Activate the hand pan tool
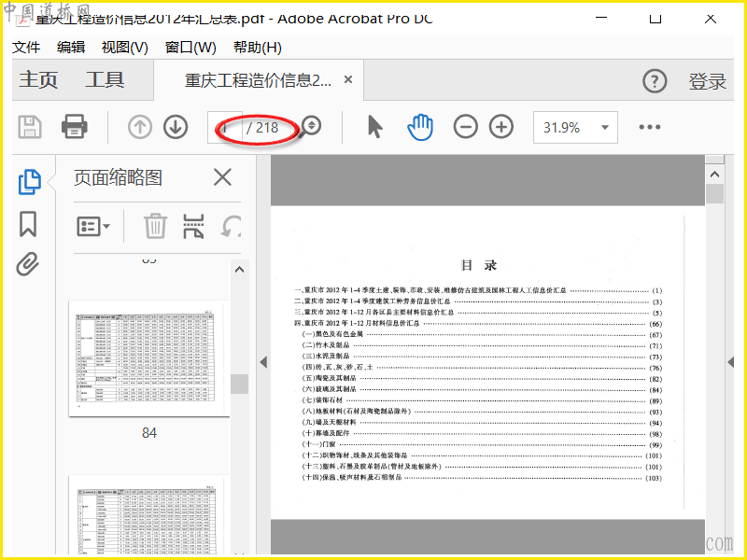The width and height of the screenshot is (747, 560). click(420, 127)
